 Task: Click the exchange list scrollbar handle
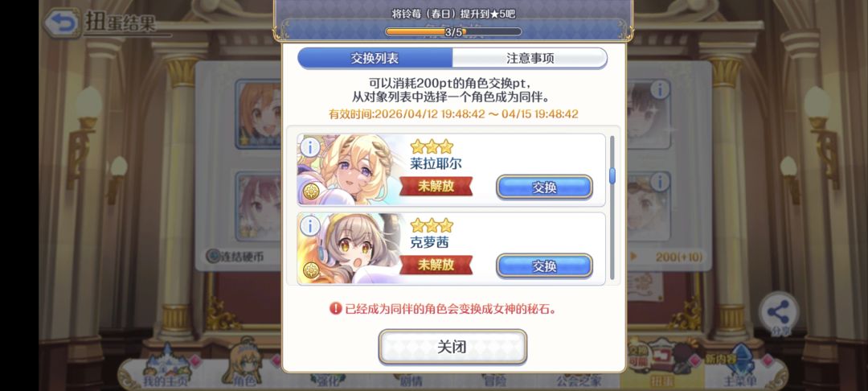[612, 175]
